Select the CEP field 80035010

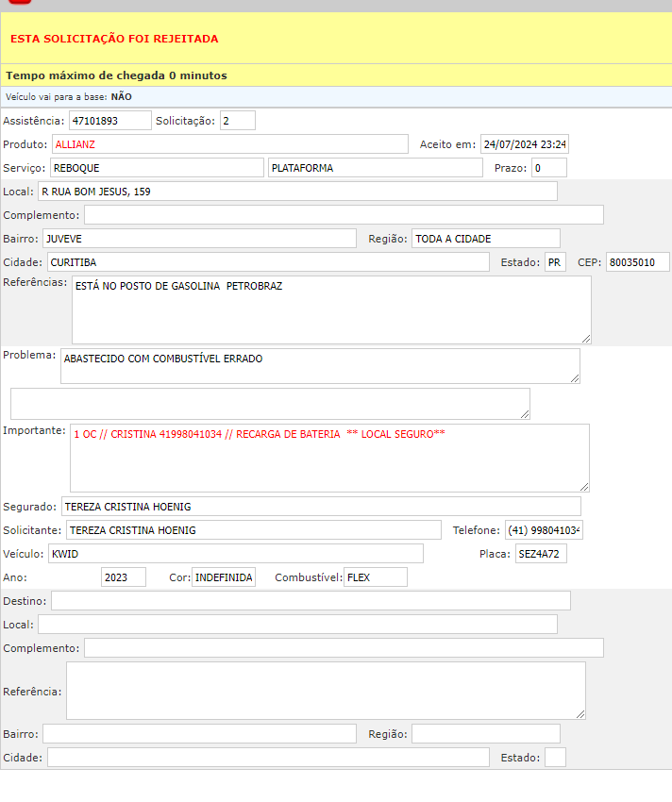click(637, 262)
